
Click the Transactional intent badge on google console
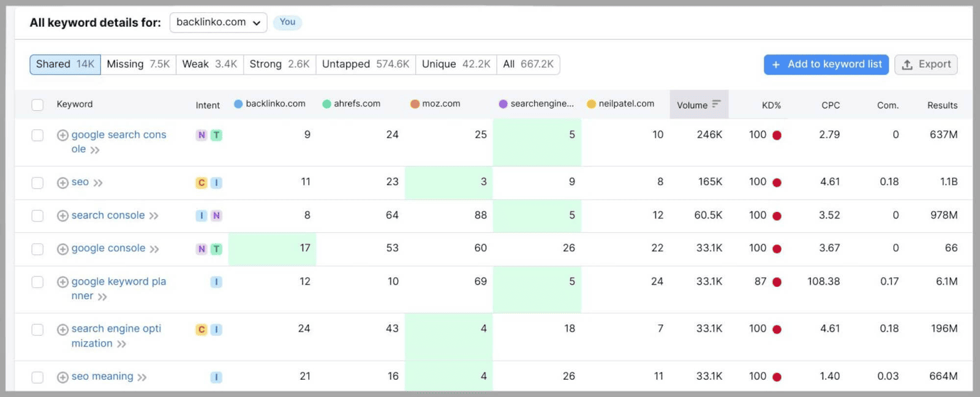[x=216, y=249]
